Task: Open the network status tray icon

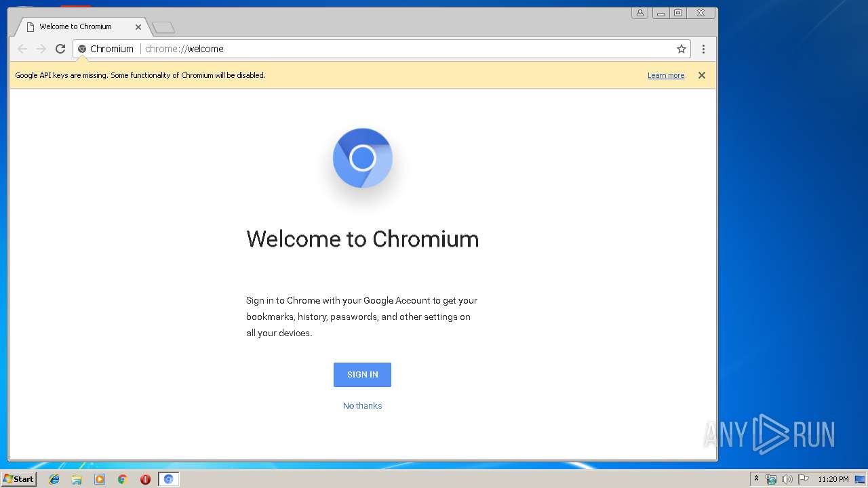Action: click(771, 479)
